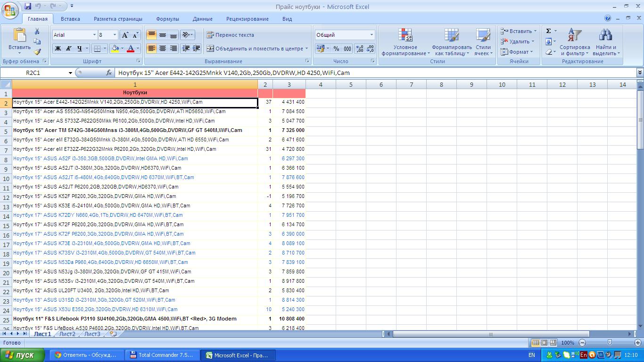Switch to the Данные tab
The height and width of the screenshot is (362, 644).
[202, 19]
